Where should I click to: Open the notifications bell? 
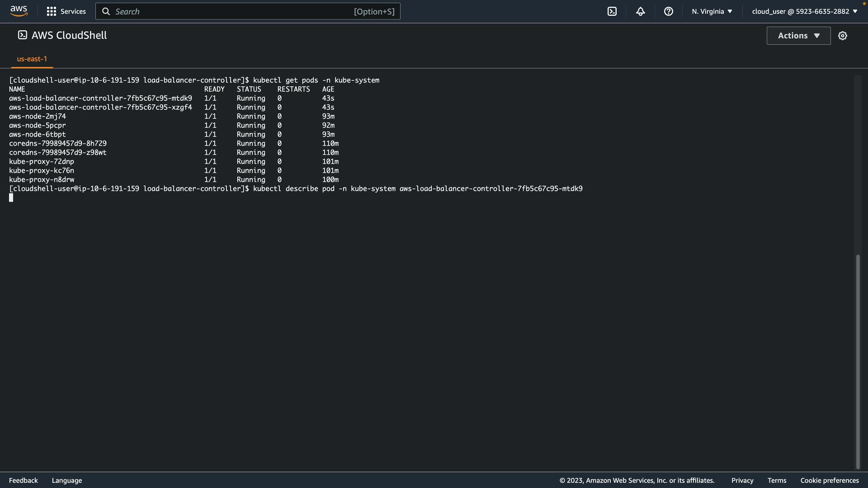click(x=640, y=11)
